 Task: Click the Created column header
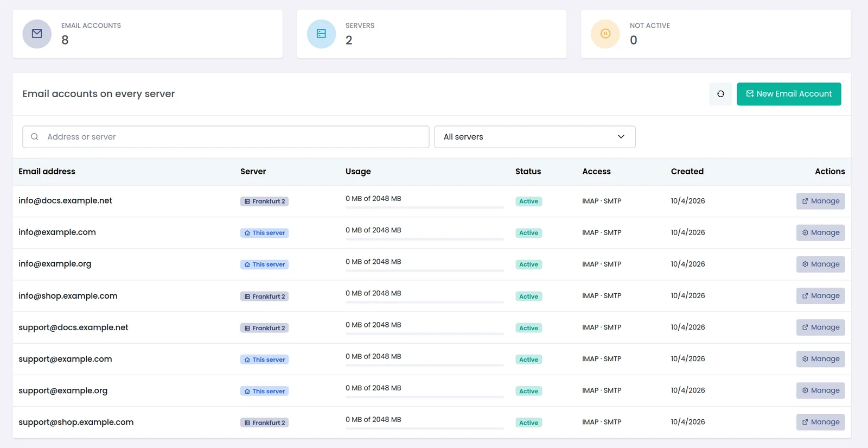point(687,171)
